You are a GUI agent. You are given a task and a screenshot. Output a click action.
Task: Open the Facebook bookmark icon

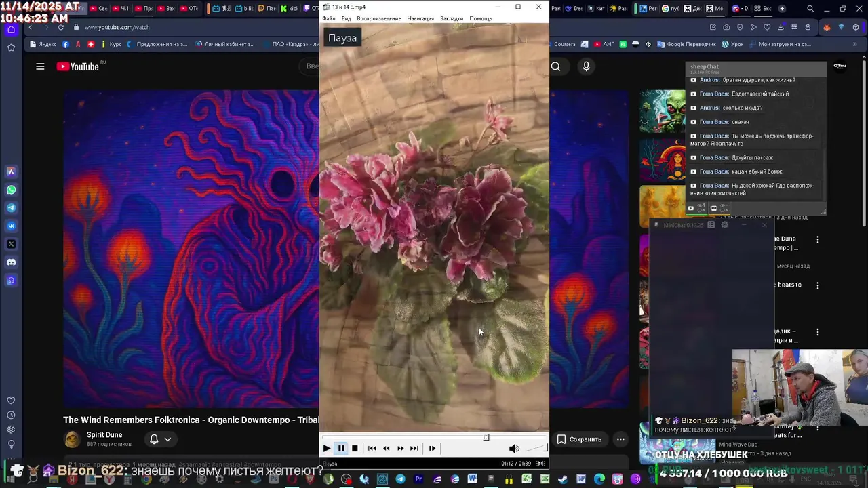tap(66, 44)
